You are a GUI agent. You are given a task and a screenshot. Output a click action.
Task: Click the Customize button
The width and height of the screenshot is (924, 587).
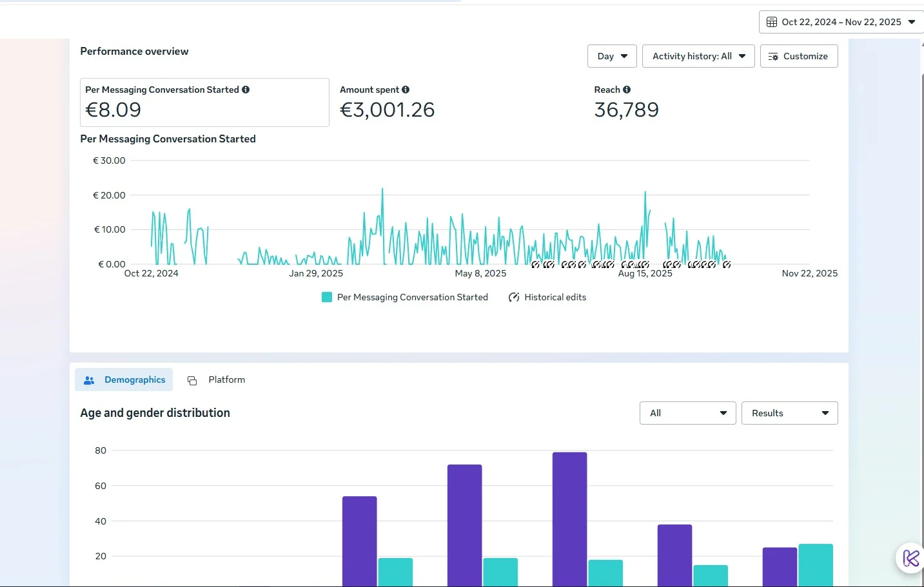pos(799,56)
